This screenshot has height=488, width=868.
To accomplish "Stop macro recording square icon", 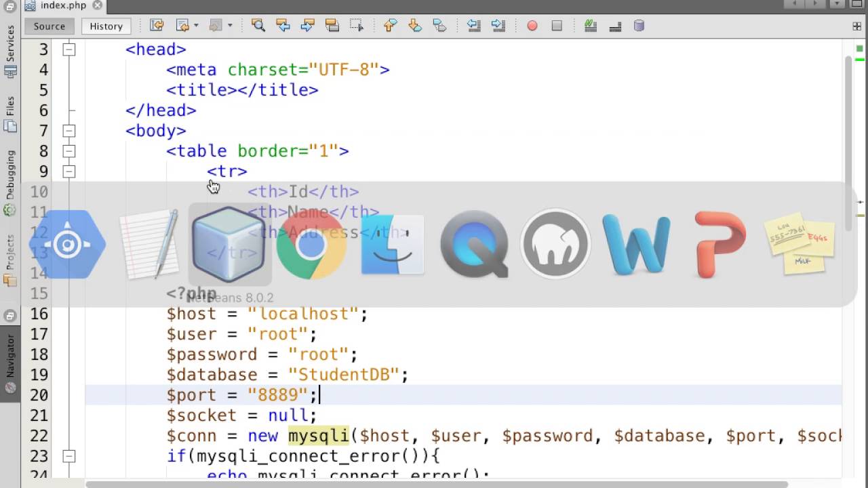I will pos(557,26).
